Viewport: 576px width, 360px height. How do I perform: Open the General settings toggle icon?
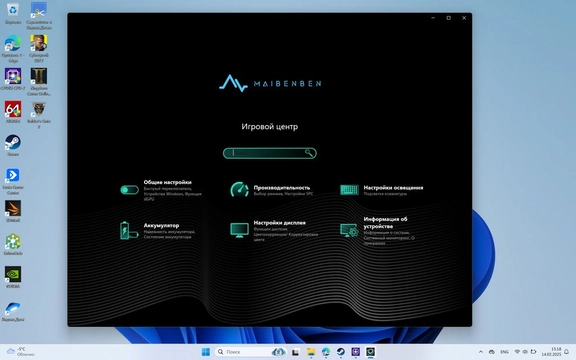coord(129,190)
